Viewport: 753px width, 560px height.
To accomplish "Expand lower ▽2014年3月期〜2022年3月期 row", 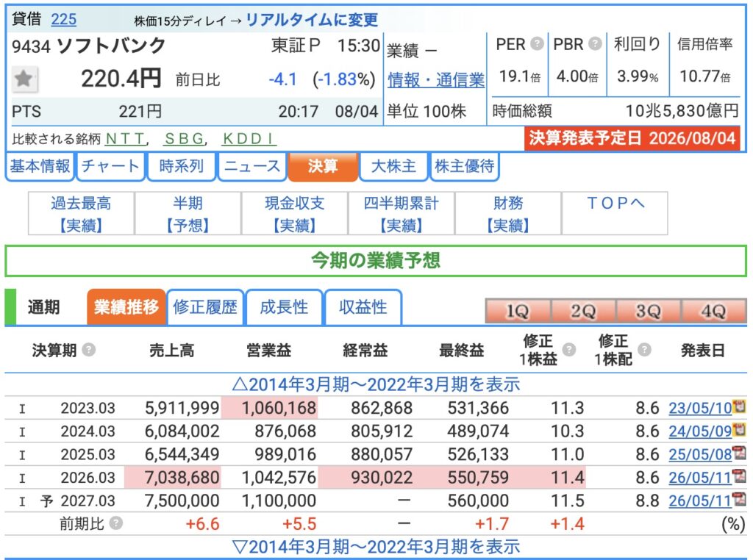I will pyautogui.click(x=376, y=547).
